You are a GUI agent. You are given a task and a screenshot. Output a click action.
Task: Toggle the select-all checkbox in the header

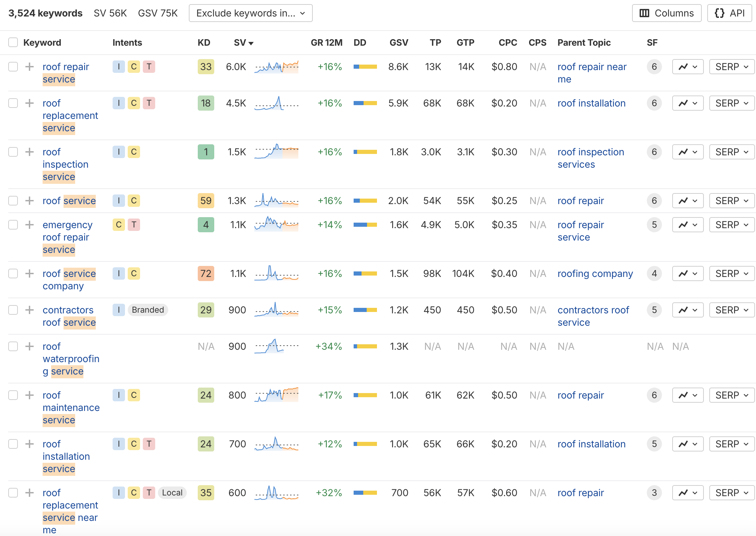point(13,42)
